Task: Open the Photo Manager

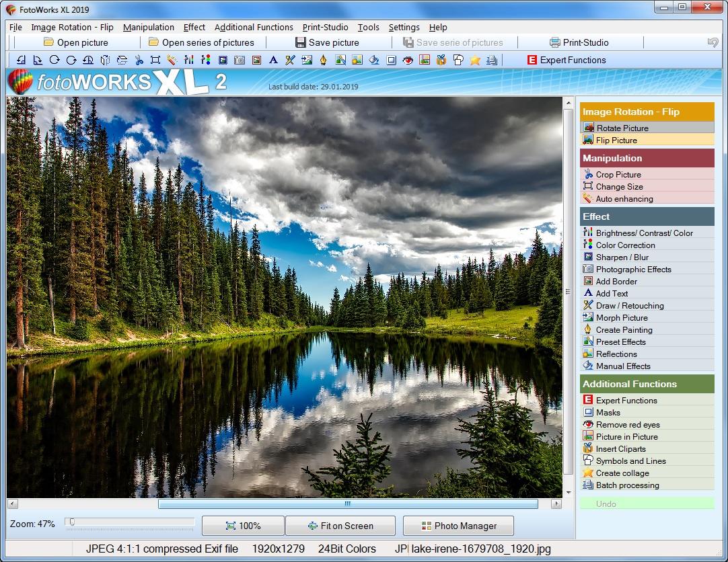Action: pos(458,526)
